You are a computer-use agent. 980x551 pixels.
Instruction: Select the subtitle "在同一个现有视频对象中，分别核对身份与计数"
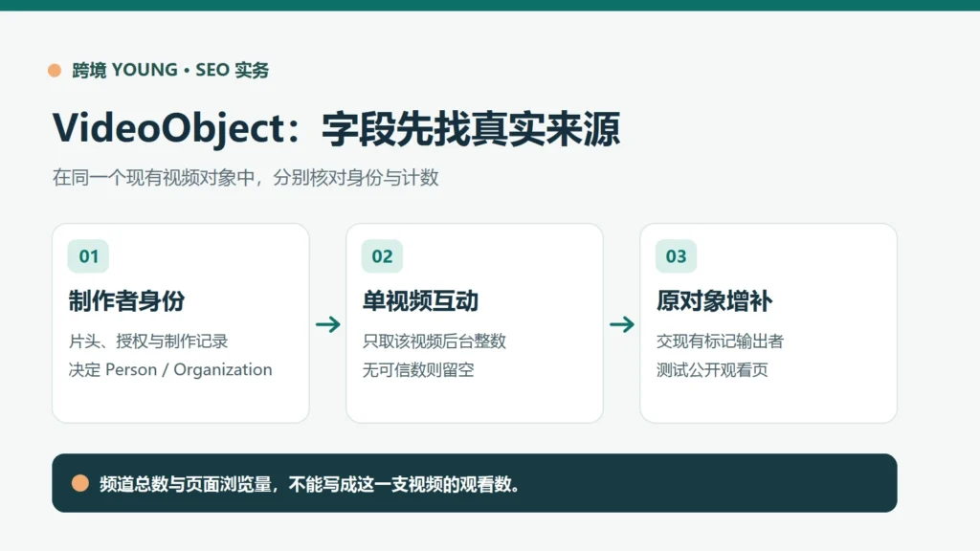pos(246,178)
